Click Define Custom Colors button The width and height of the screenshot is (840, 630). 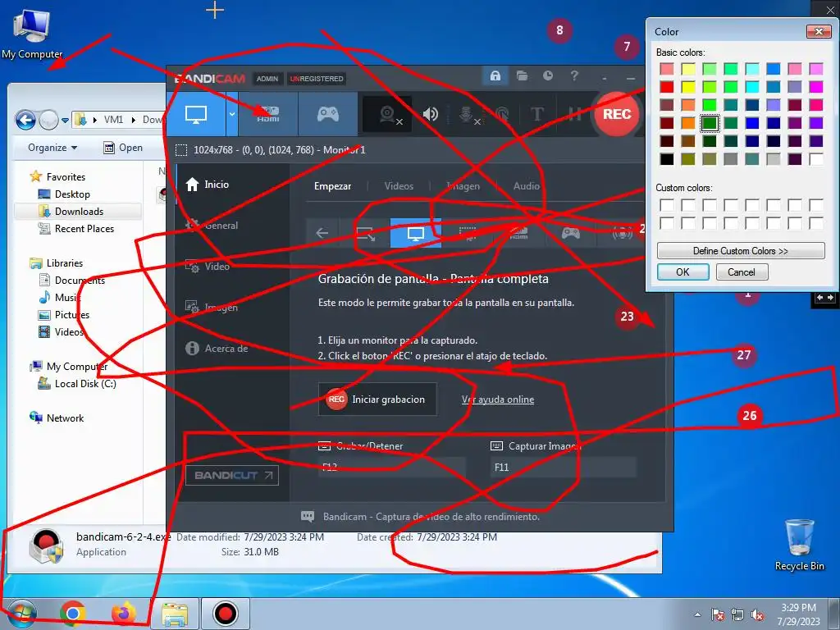[x=741, y=251]
